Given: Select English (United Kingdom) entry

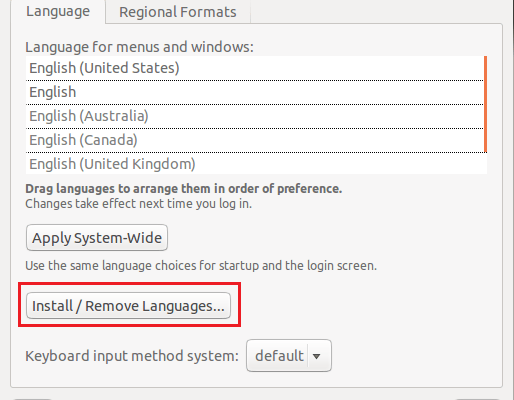Looking at the screenshot, I should 255,164.
